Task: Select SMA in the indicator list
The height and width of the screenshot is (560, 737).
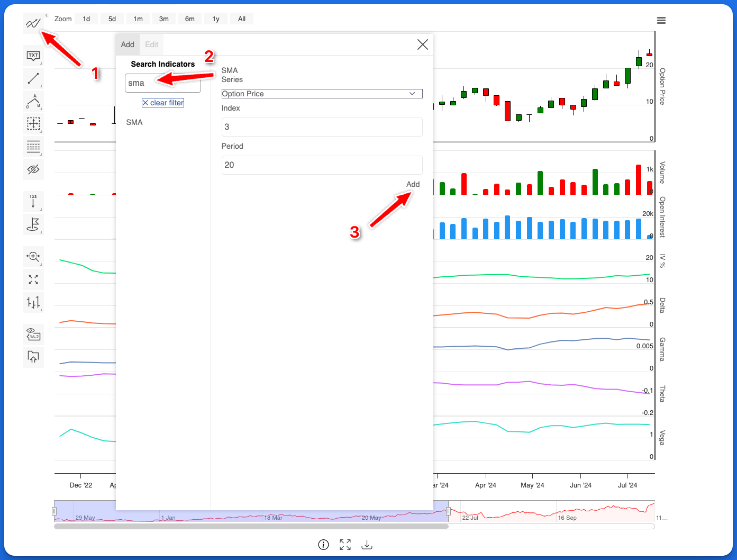Action: coord(134,122)
